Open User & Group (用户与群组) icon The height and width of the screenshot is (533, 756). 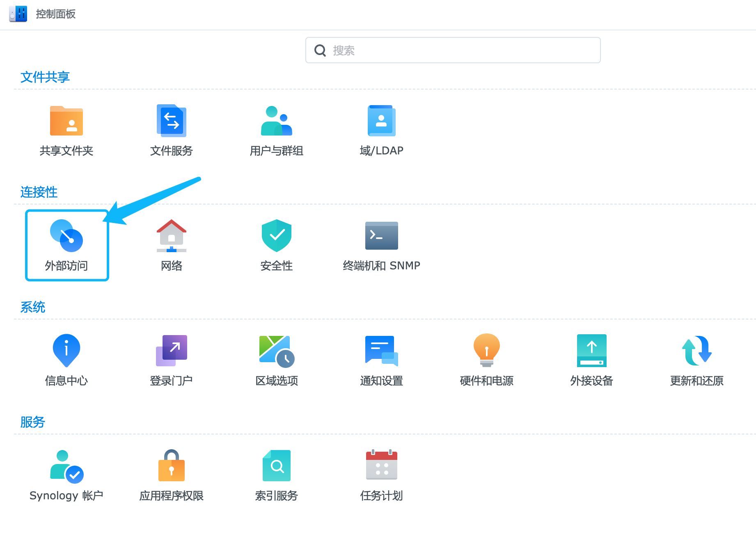277,121
